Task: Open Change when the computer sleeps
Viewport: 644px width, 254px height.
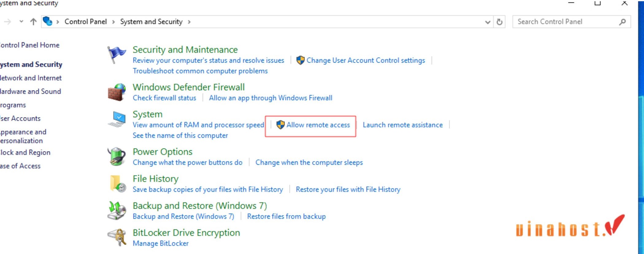Action: (x=309, y=162)
